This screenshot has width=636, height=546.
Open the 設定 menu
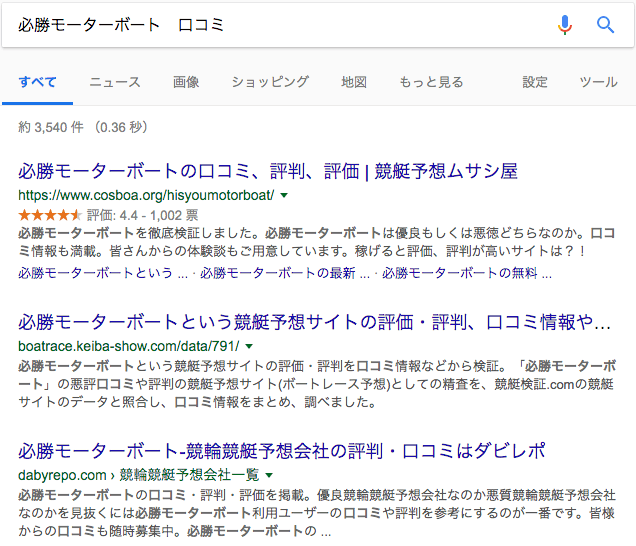click(535, 82)
